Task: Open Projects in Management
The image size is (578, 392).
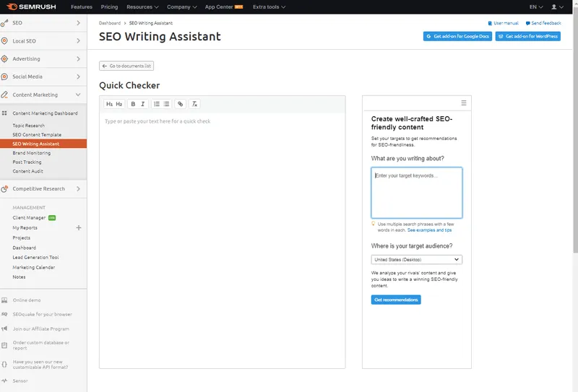Action: pos(22,238)
